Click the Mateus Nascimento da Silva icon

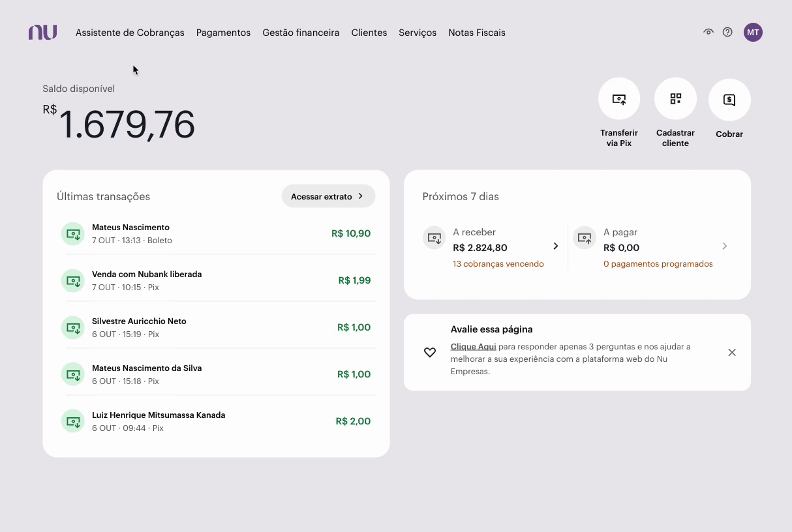click(x=73, y=374)
